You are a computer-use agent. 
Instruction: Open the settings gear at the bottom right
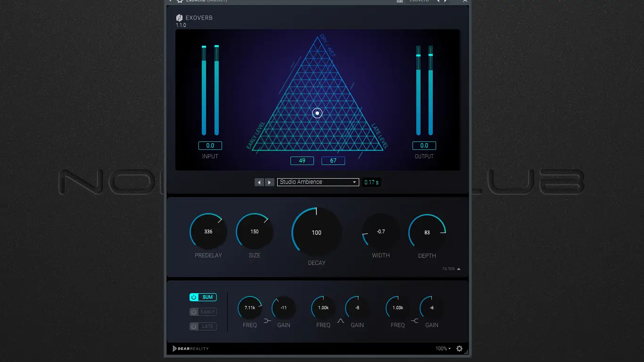[459, 348]
